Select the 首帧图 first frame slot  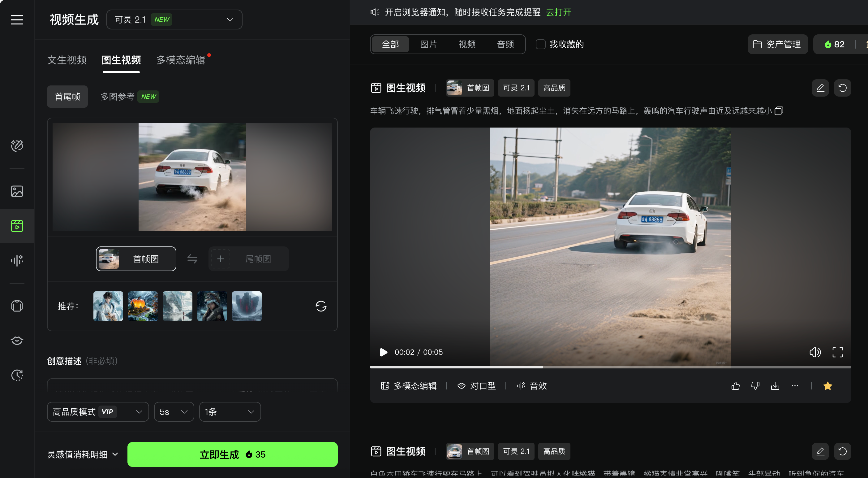(x=136, y=259)
